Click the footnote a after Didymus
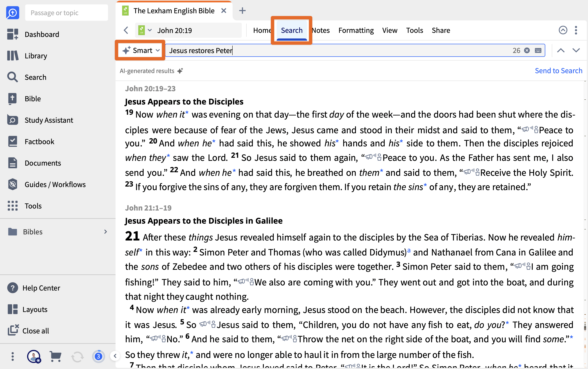Image resolution: width=588 pixels, height=369 pixels. [x=409, y=250]
